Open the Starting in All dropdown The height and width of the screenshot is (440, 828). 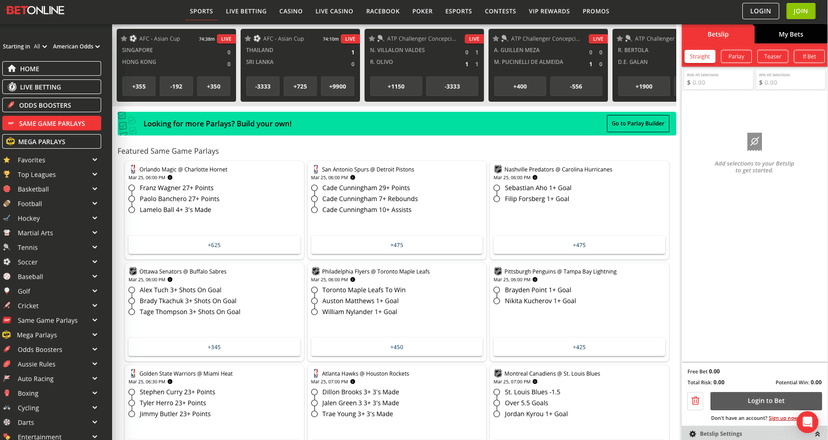tap(40, 46)
